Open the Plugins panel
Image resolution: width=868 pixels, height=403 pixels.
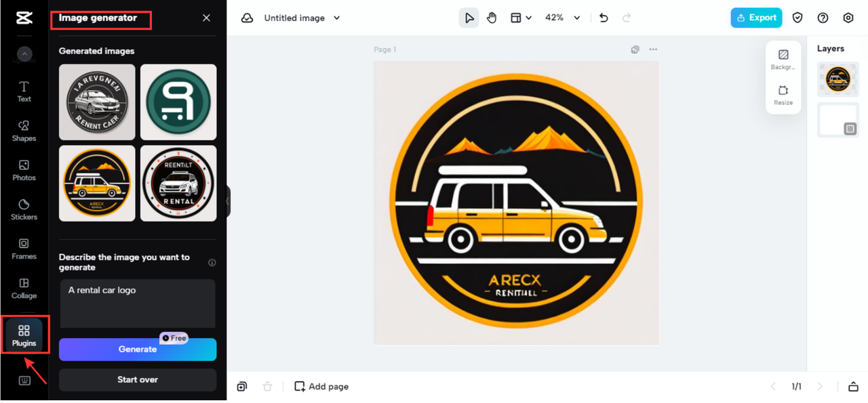24,335
